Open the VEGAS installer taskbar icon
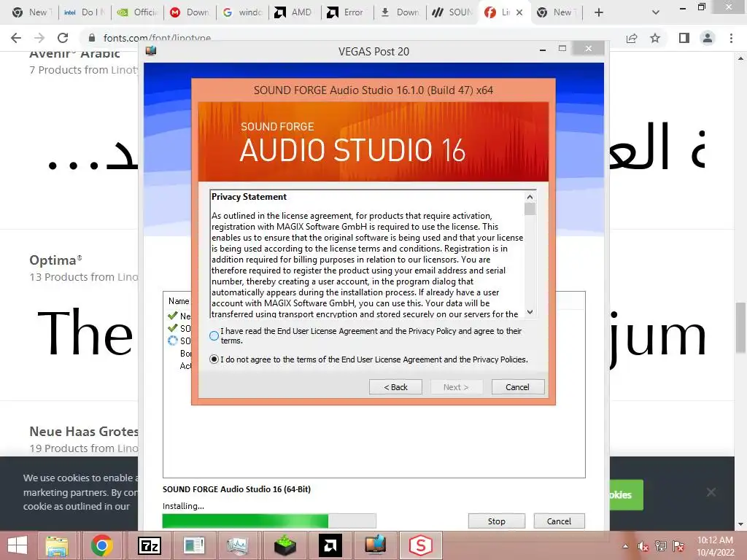Screen dimensions: 747x560 click(376, 545)
